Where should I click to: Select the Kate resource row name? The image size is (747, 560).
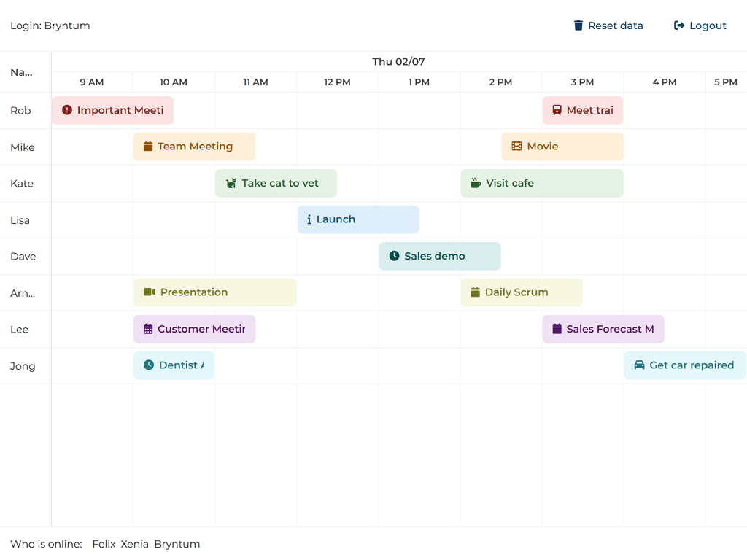22,184
